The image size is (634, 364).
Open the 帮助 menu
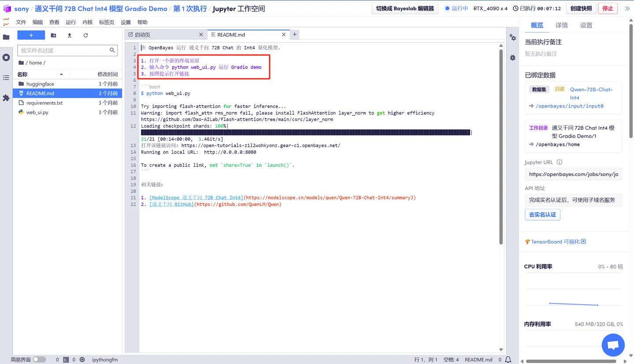143,22
